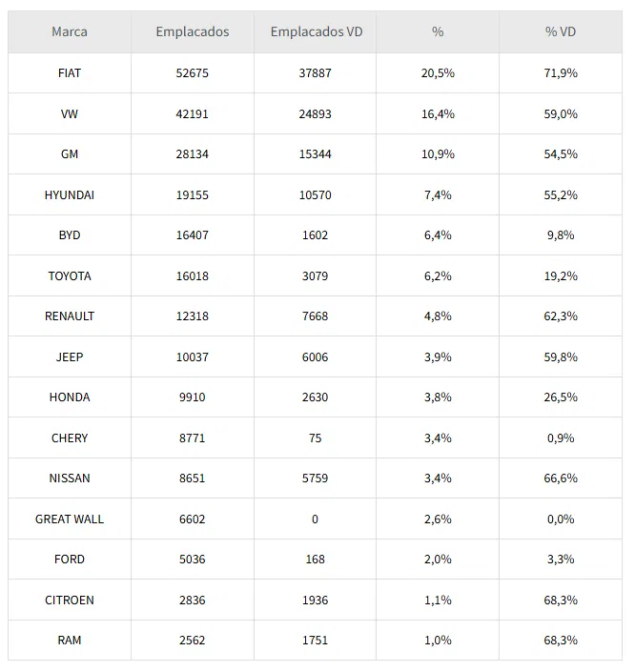This screenshot has width=635, height=672.
Task: Click the RENAULT row label
Action: tap(70, 316)
